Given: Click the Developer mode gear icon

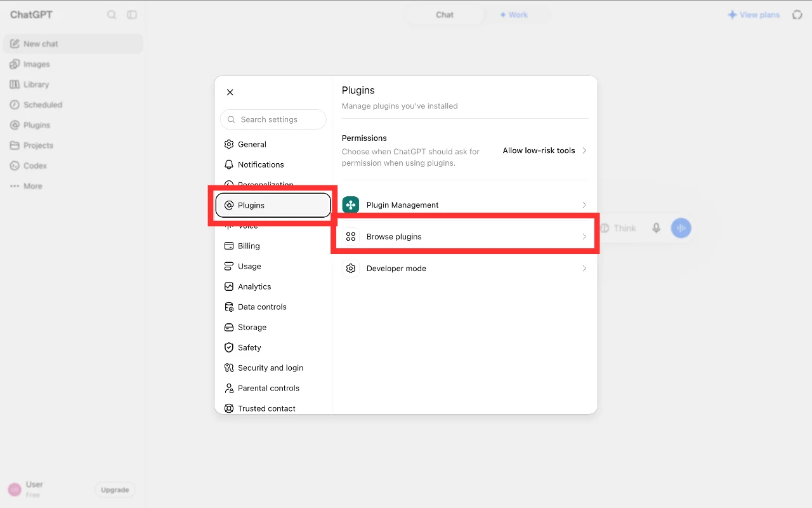Looking at the screenshot, I should [351, 268].
